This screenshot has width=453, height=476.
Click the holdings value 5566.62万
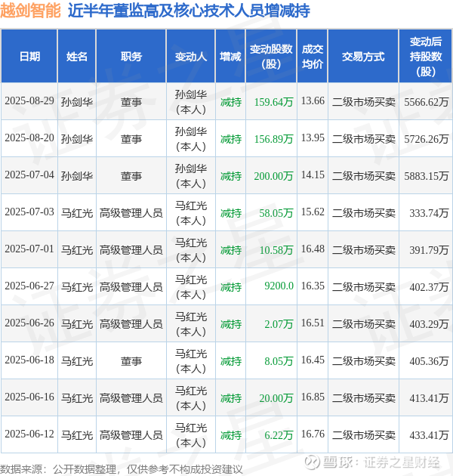pos(426,102)
